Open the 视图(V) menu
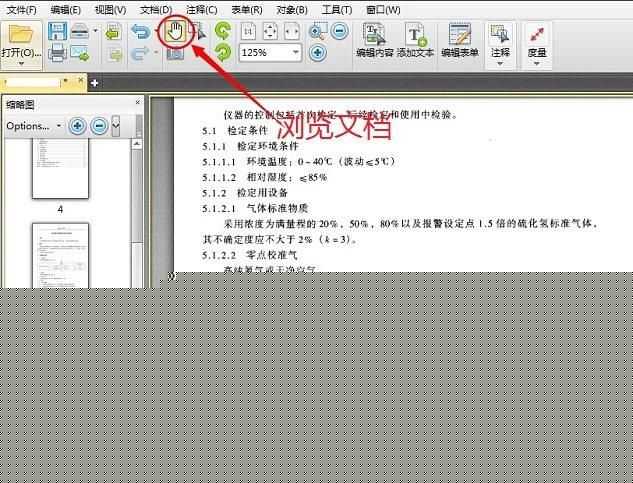 pos(110,10)
